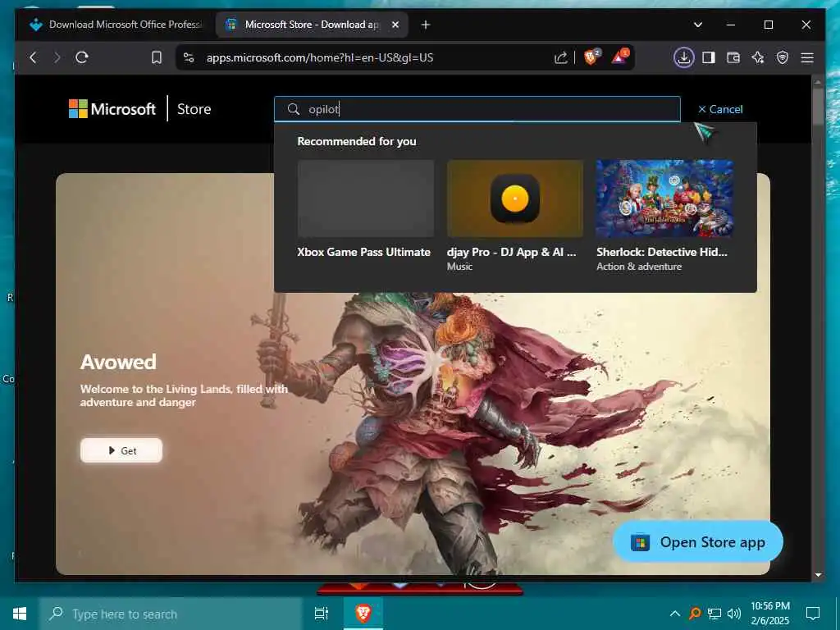Viewport: 840px width, 630px height.
Task: Click the 'Recommended for you' heading
Action: click(357, 141)
